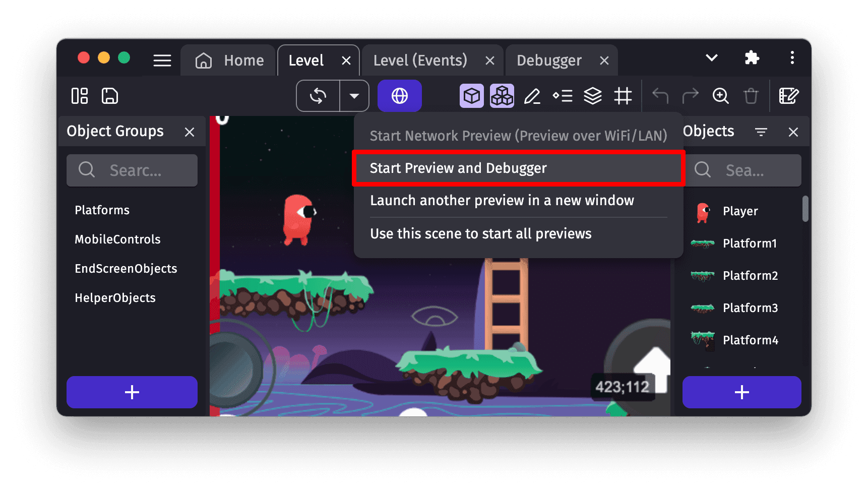Expand the preview options dropdown arrow
The image size is (868, 491).
coord(354,96)
